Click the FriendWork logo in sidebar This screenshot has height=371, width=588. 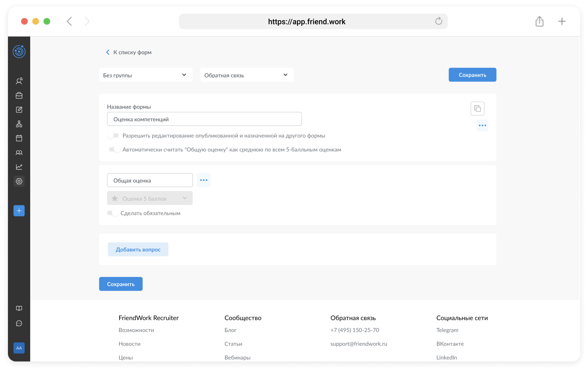[19, 52]
